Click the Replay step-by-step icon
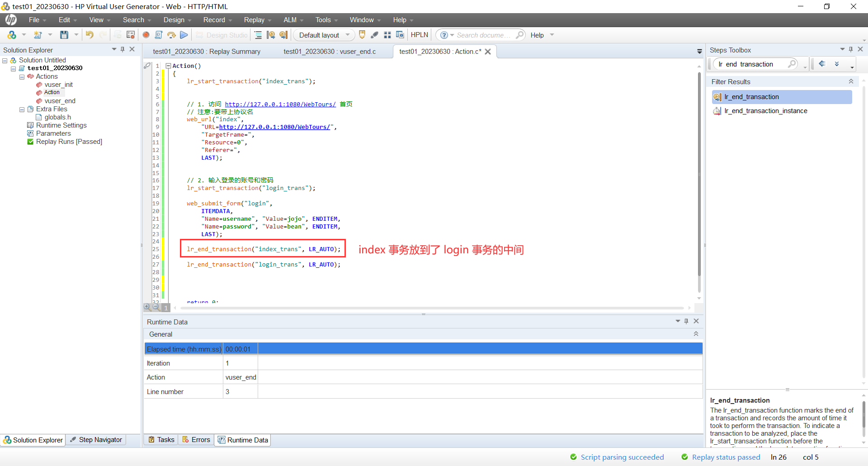The image size is (868, 466). pos(171,35)
